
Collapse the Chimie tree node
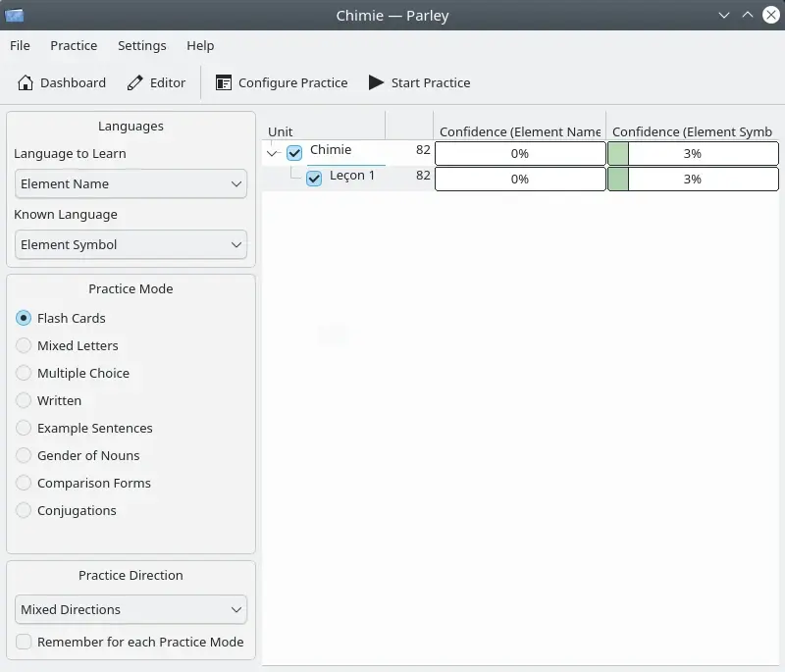click(x=272, y=153)
